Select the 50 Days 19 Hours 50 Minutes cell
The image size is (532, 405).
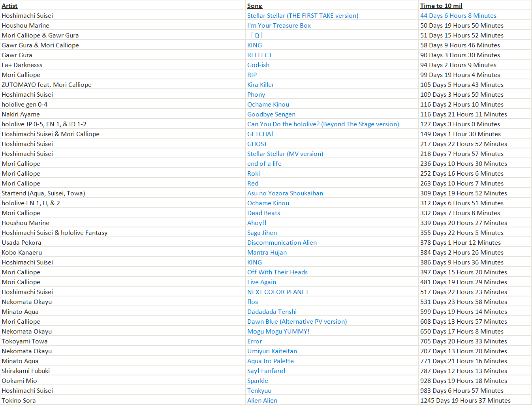[x=475, y=26]
